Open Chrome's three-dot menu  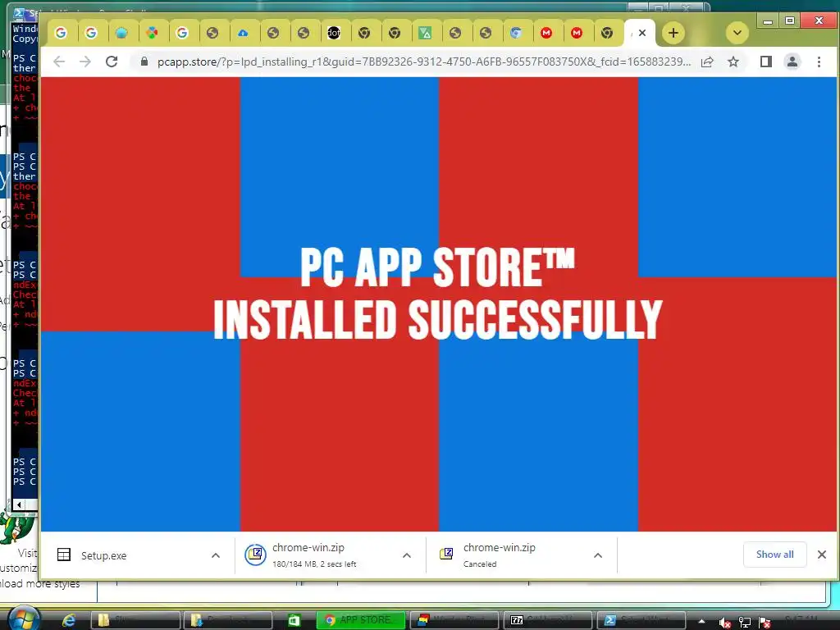819,62
